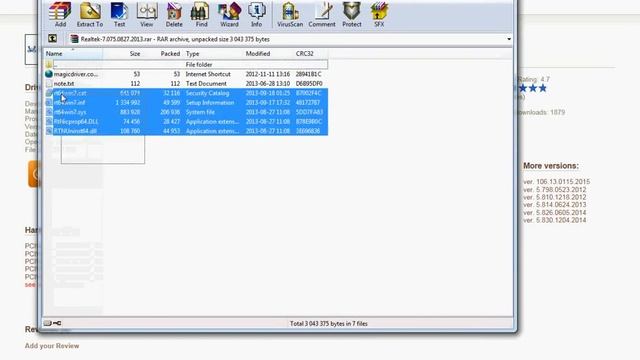
Task: Expand the archive path dropdown
Action: click(x=509, y=39)
